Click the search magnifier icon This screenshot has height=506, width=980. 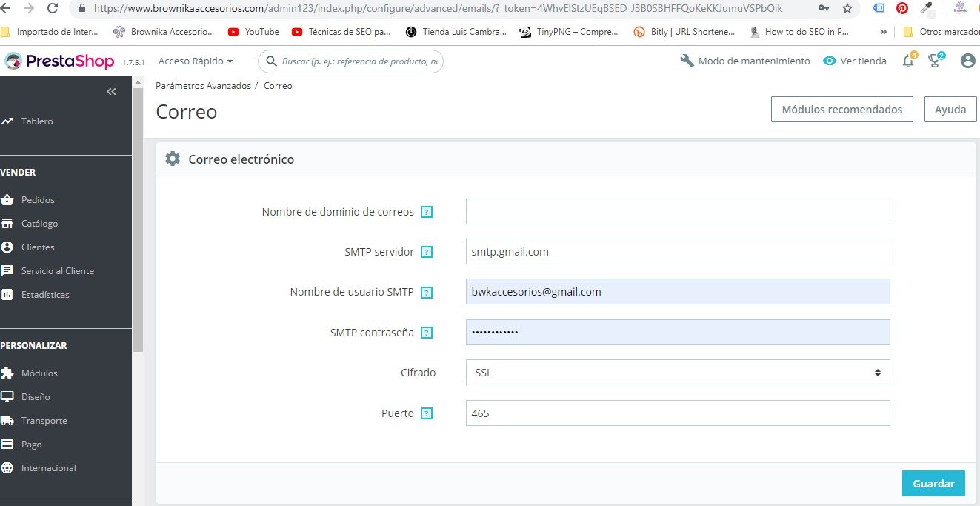272,61
